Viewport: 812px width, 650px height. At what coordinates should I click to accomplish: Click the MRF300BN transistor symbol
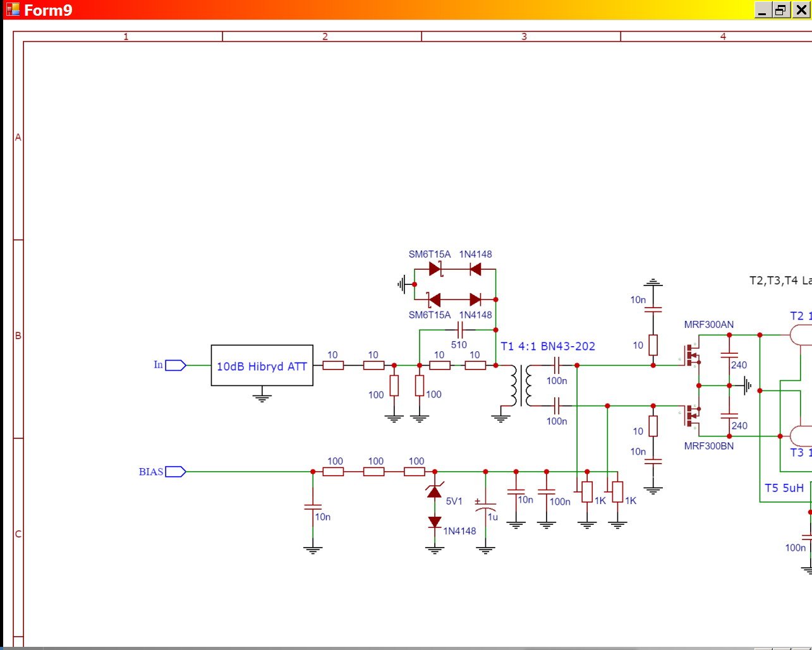[691, 416]
